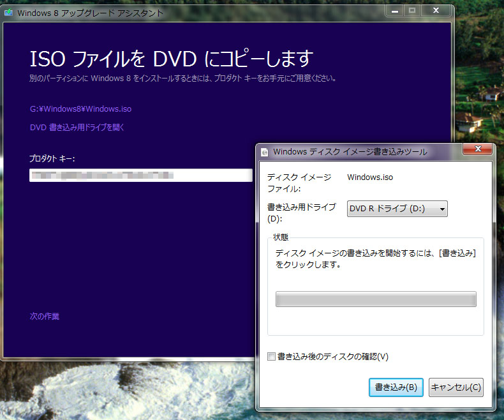The width and height of the screenshot is (504, 420).
Task: Click the Disc Image Burner title bar icon
Action: click(265, 152)
